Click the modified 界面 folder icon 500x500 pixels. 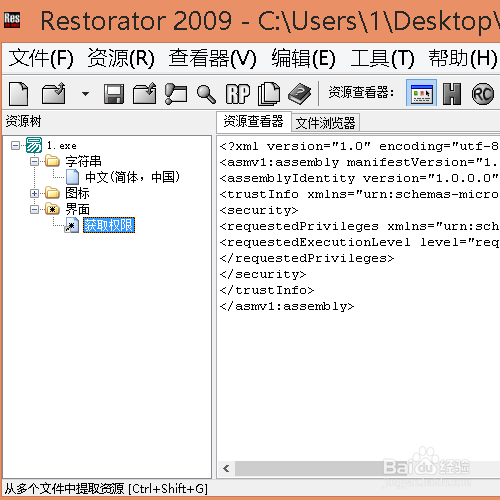pyautogui.click(x=52, y=209)
